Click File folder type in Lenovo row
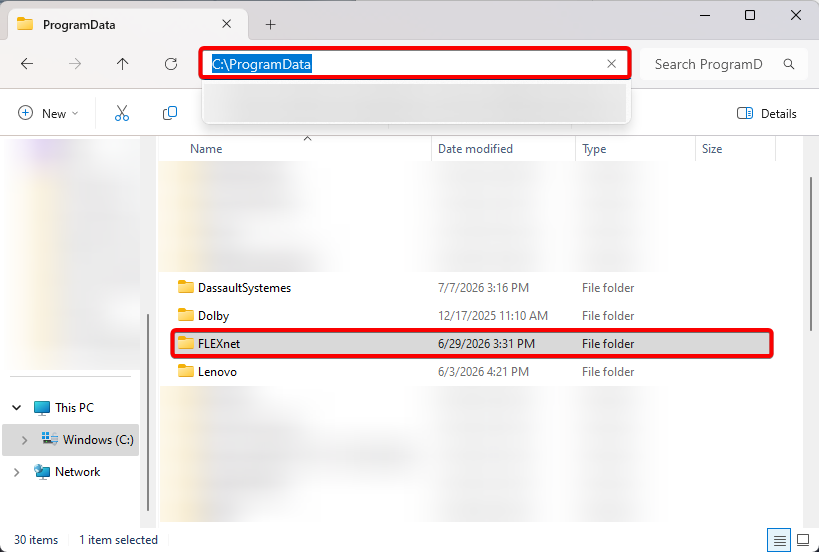Screen dimensions: 819x552 (608, 372)
